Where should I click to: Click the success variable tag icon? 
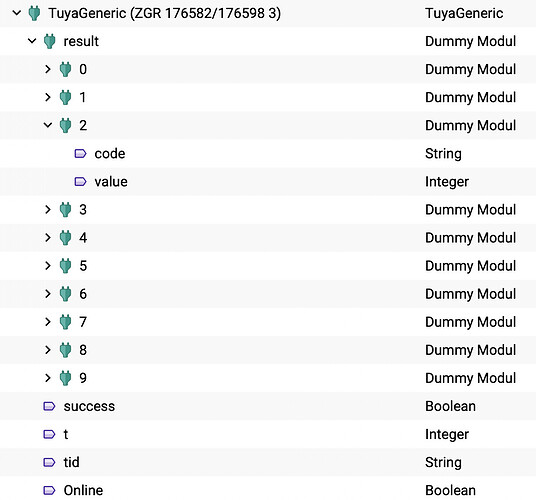point(49,406)
